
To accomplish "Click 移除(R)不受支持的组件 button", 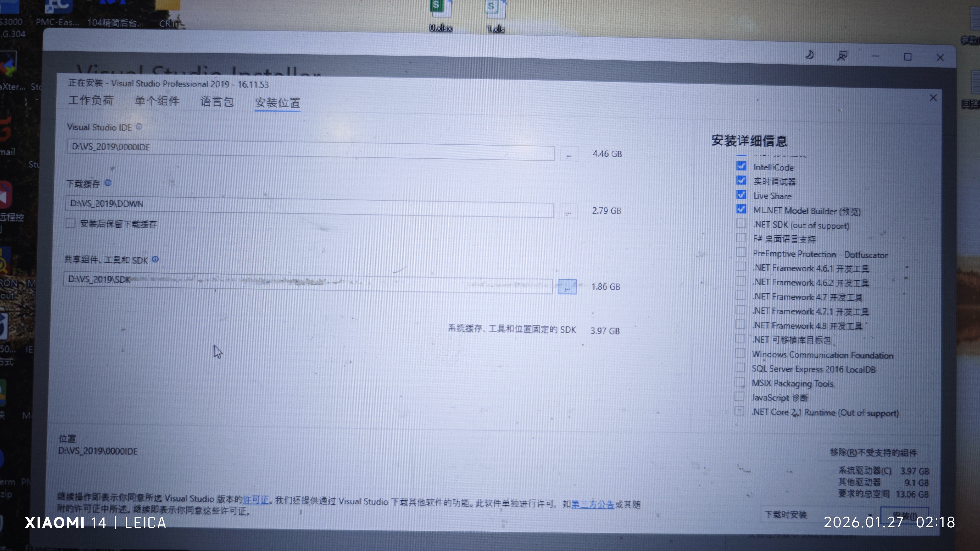I will (873, 452).
